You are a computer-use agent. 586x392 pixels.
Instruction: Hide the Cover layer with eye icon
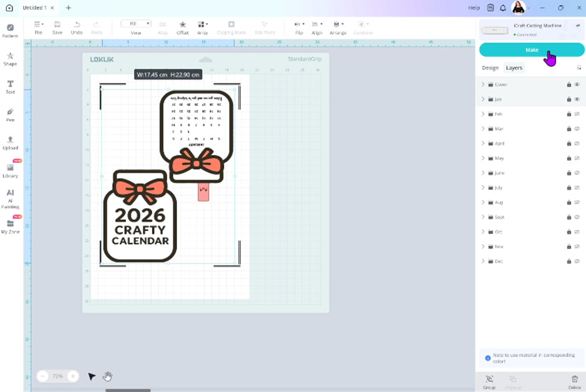click(577, 85)
